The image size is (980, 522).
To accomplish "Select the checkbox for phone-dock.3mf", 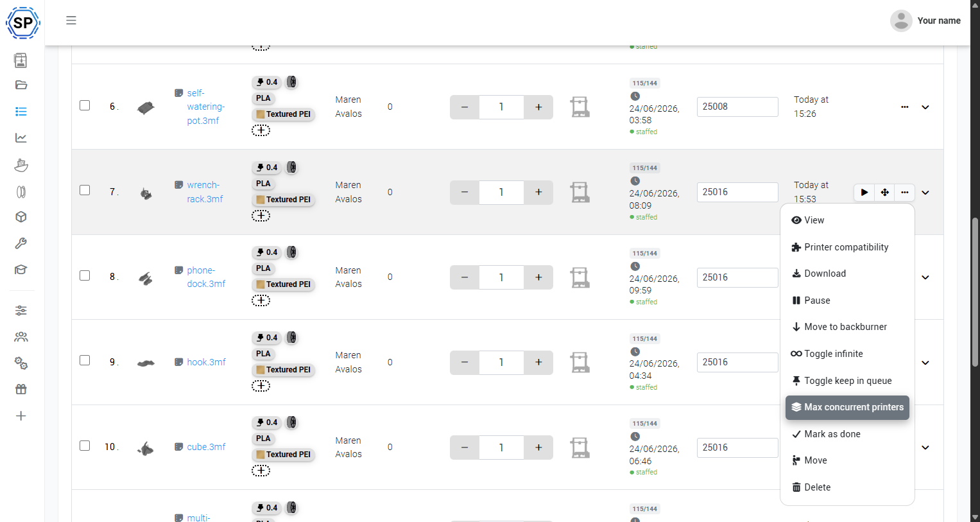I will [x=85, y=275].
